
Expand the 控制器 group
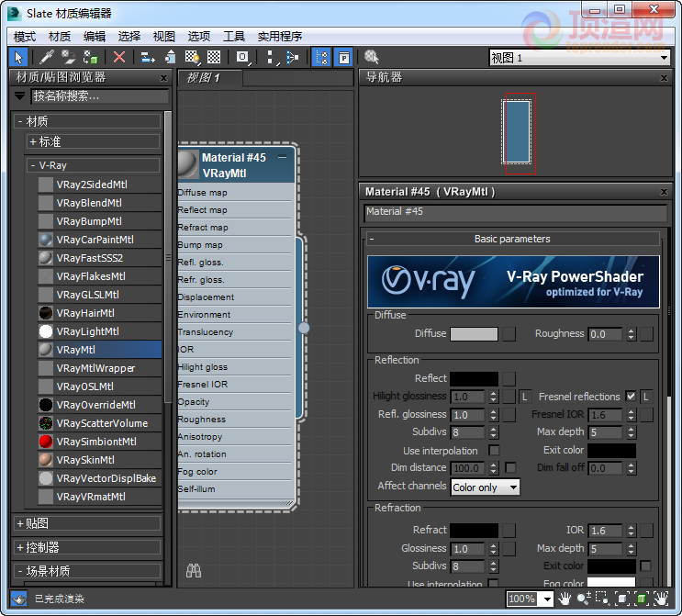coord(87,547)
